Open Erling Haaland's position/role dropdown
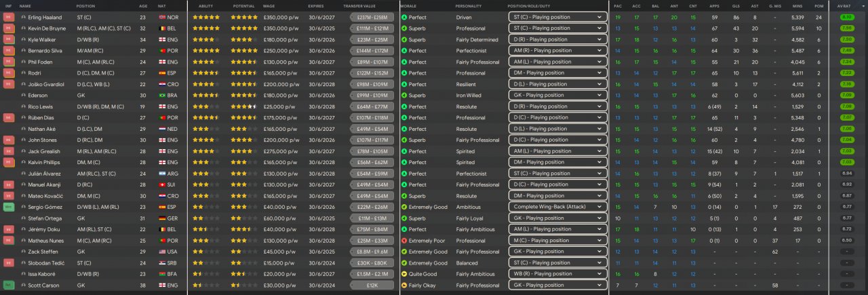Screen dimensions: 868x295 coord(557,18)
